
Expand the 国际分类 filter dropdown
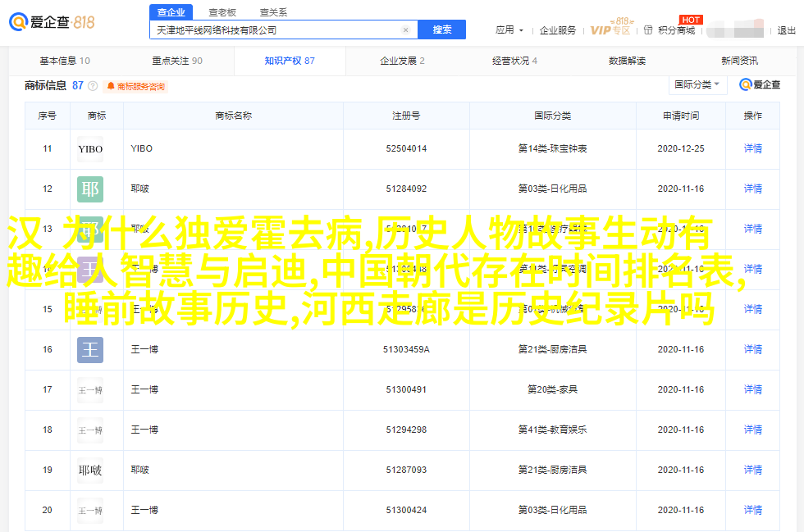698,84
